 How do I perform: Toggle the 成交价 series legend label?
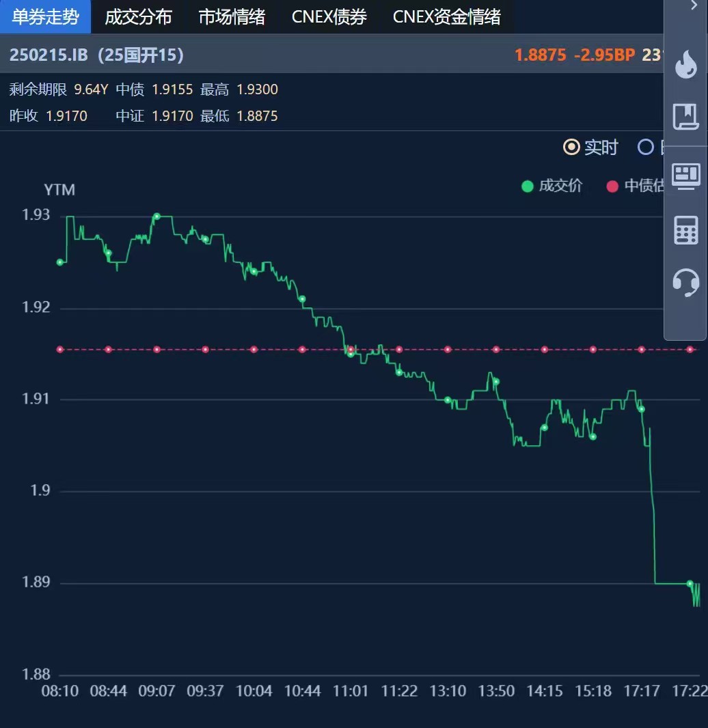tap(560, 186)
